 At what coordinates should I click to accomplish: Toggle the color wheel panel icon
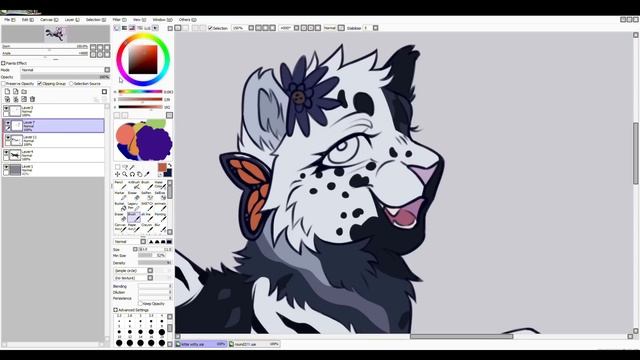coord(117,28)
